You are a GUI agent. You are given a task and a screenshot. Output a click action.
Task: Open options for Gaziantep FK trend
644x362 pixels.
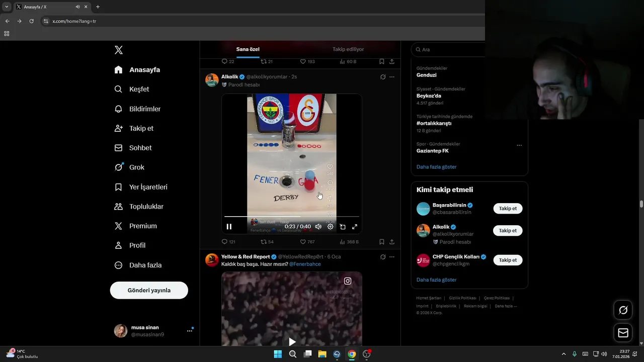point(519,145)
